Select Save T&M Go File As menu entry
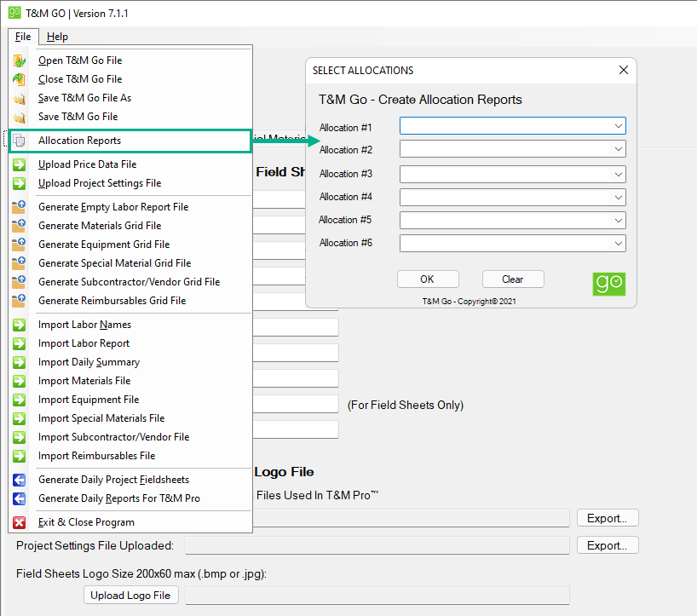The height and width of the screenshot is (616, 697). 130,98
